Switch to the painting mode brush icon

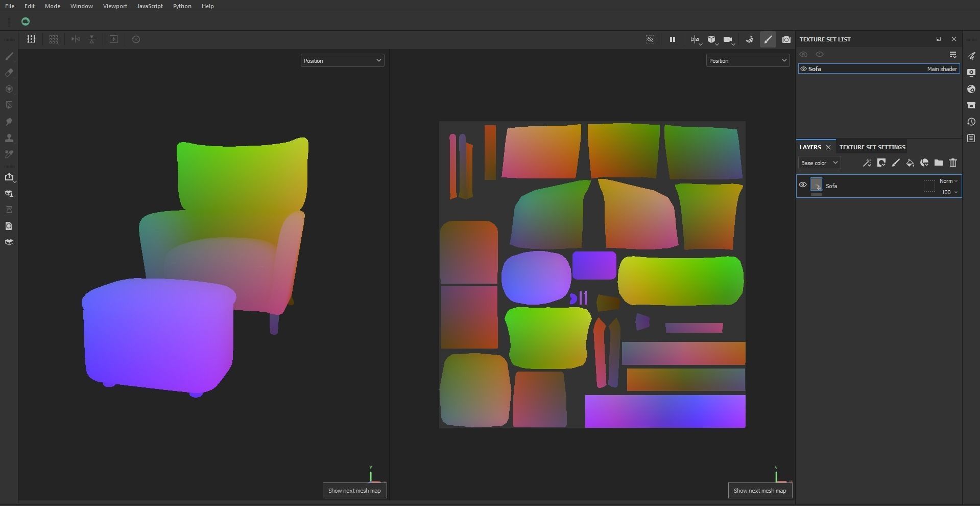[768, 39]
